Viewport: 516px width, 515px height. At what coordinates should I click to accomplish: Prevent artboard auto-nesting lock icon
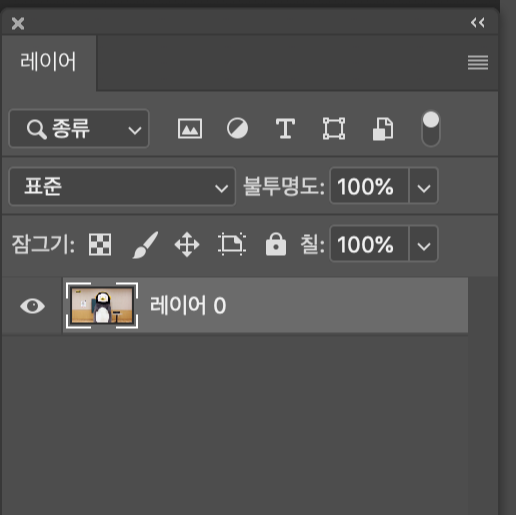tap(232, 245)
